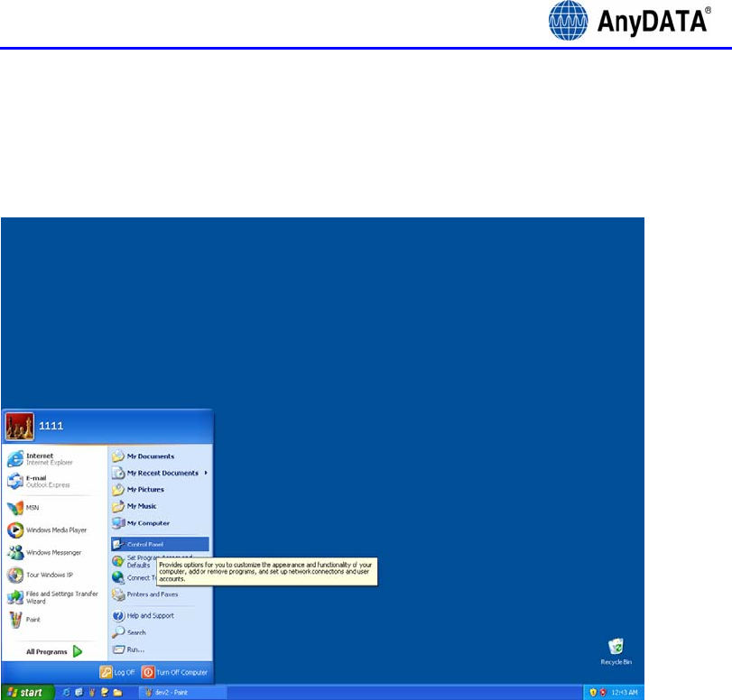Open Search from the Start menu
The width and height of the screenshot is (732, 700).
coord(129,633)
